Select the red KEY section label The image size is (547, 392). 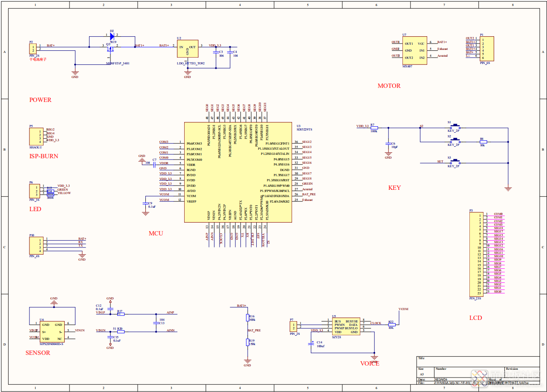(x=394, y=188)
